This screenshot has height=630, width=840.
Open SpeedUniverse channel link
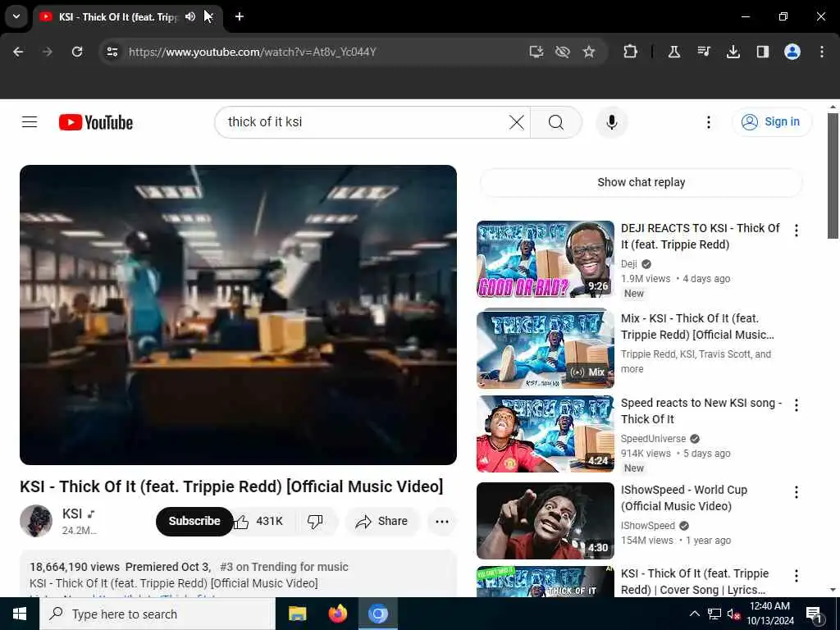pos(653,438)
